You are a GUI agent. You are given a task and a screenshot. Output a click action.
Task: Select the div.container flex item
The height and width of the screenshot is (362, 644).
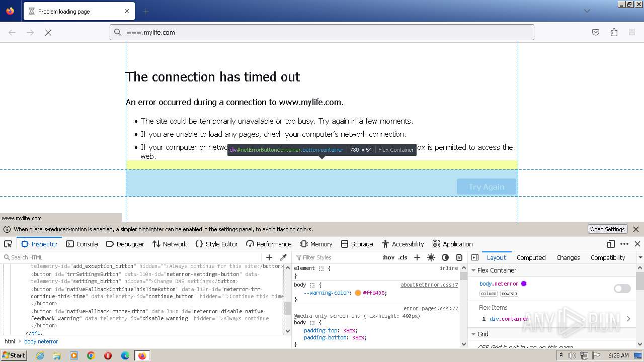coord(509,319)
